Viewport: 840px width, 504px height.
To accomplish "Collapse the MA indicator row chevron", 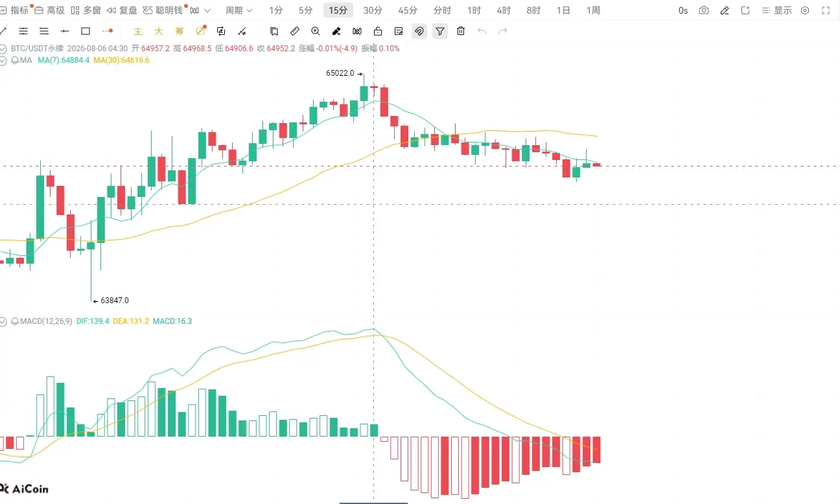I will (x=4, y=60).
